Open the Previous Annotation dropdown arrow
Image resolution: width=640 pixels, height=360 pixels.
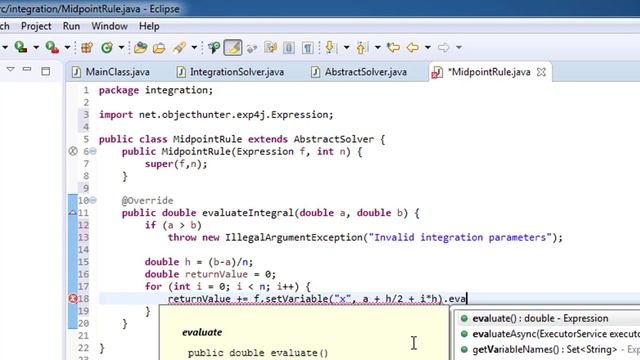click(x=378, y=48)
